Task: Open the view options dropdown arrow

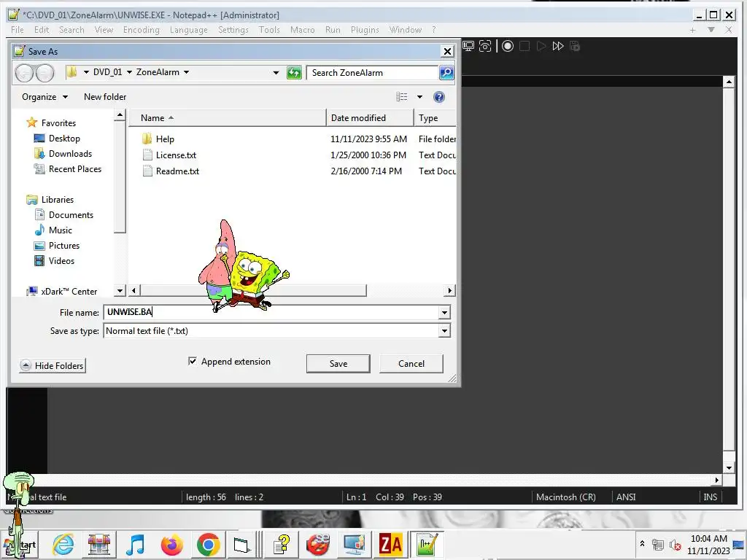Action: 419,97
